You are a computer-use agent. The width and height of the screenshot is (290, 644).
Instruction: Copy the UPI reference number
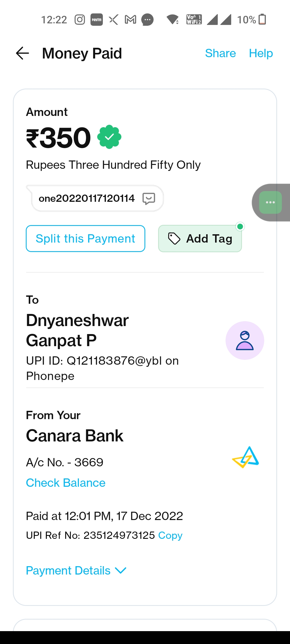[170, 535]
